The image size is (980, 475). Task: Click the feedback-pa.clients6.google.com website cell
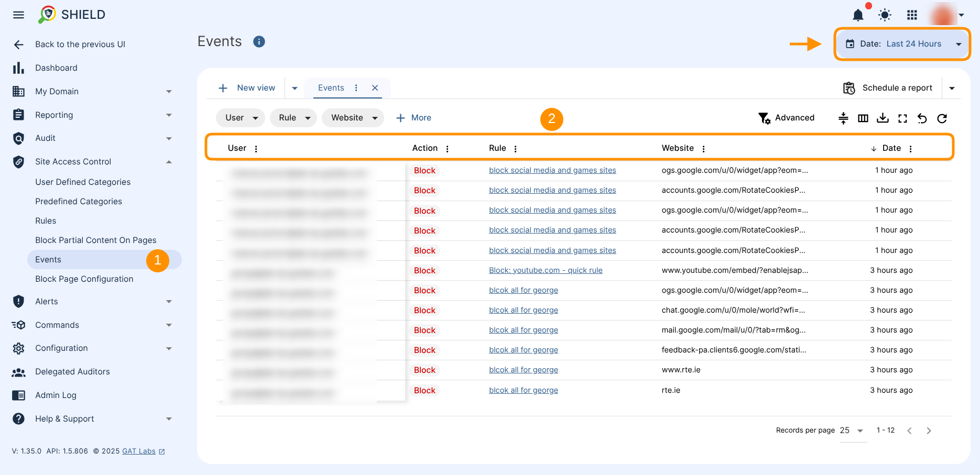(734, 350)
